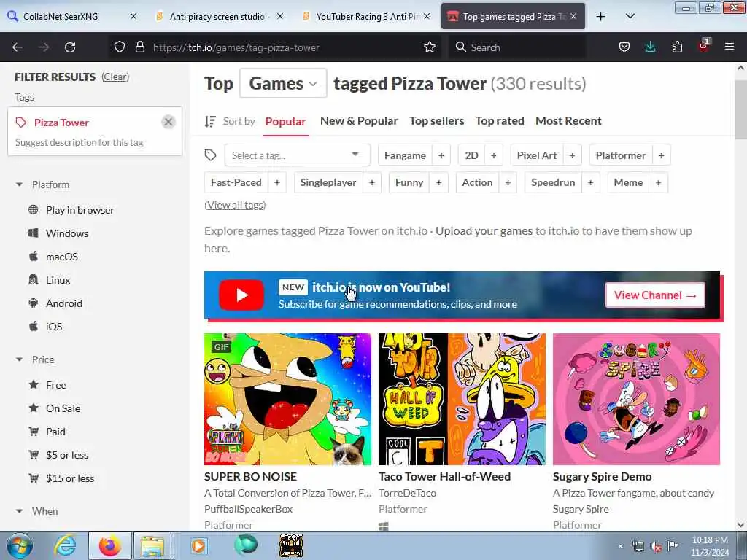Go back to the previous page

pyautogui.click(x=18, y=47)
